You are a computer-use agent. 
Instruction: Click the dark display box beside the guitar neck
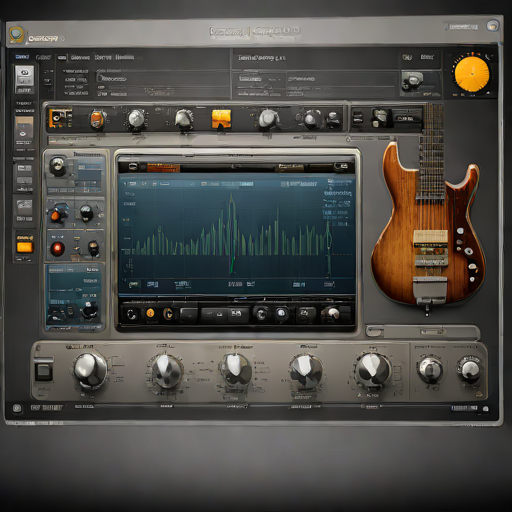[x=407, y=118]
